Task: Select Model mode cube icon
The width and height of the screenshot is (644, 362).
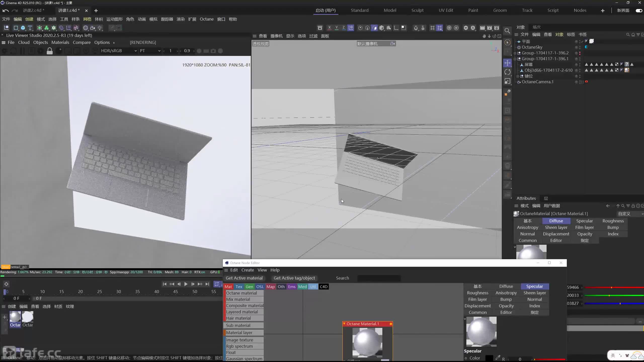Action: 382,28
